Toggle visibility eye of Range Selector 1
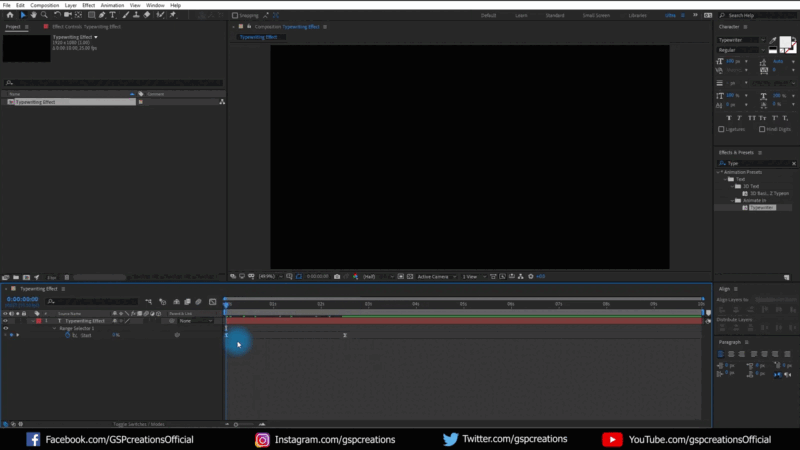The width and height of the screenshot is (800, 450). (x=6, y=328)
